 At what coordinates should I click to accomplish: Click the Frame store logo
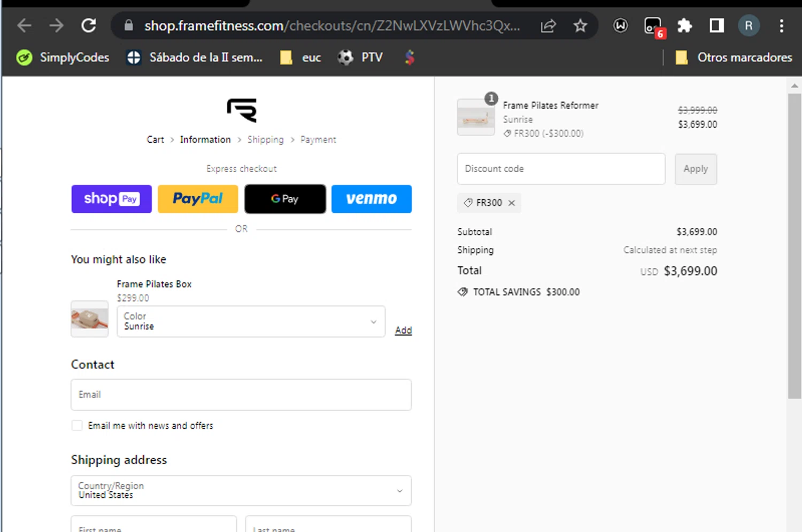pos(242,110)
